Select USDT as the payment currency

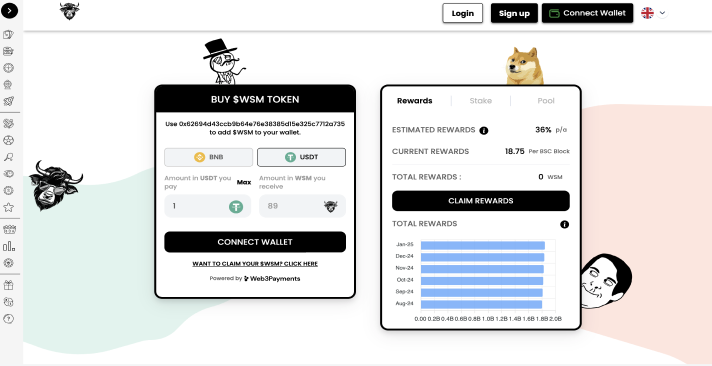tap(302, 157)
